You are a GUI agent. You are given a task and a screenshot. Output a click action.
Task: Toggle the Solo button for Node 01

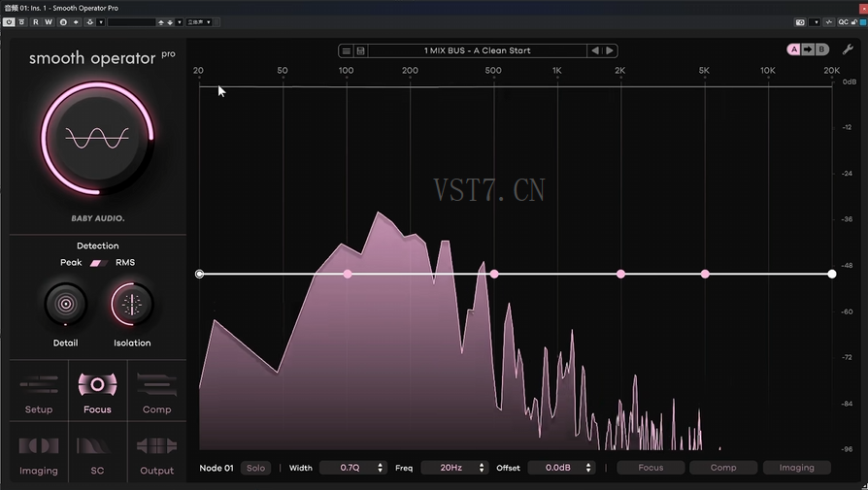255,468
